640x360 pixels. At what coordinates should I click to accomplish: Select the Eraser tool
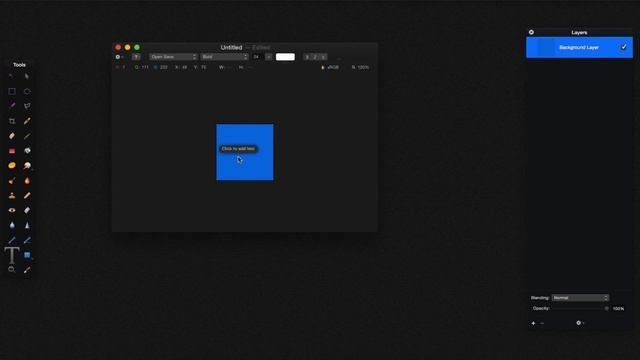coord(12,136)
